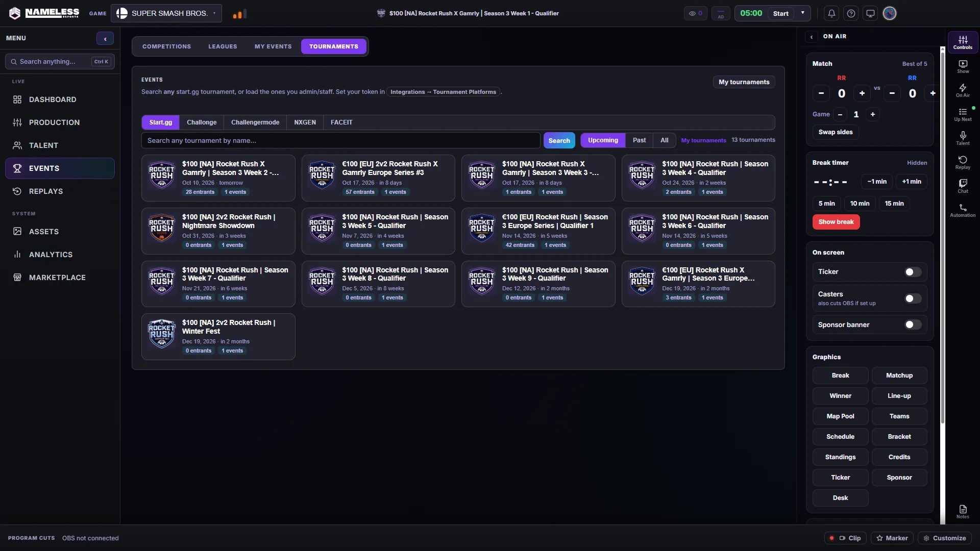Open the Up Next list icon
The image size is (980, 551).
point(963,114)
